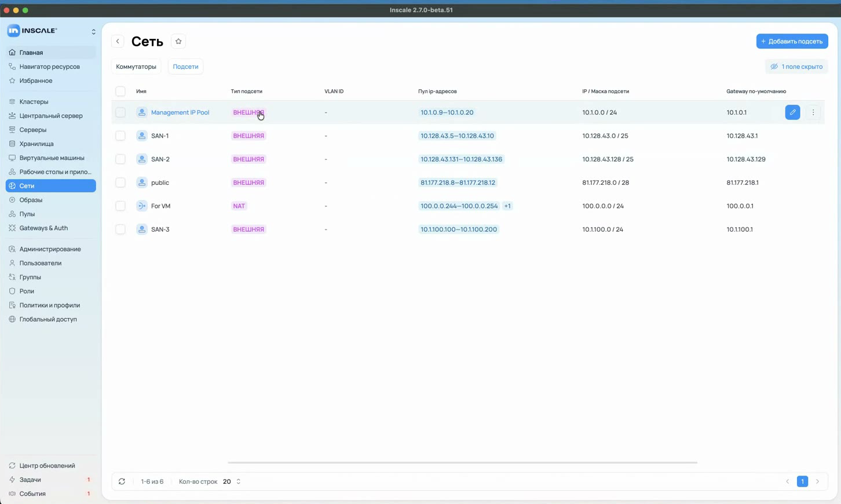The image size is (841, 504).
Task: Click the Избранное star icon in sidebar
Action: pos(12,81)
